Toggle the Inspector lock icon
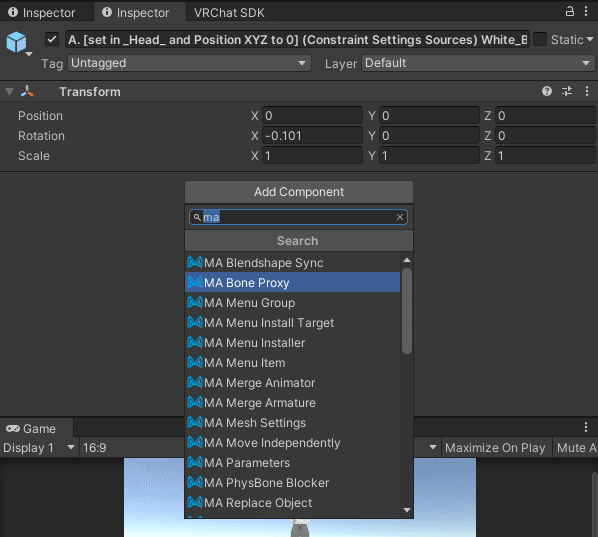This screenshot has height=537, width=598. tap(569, 11)
